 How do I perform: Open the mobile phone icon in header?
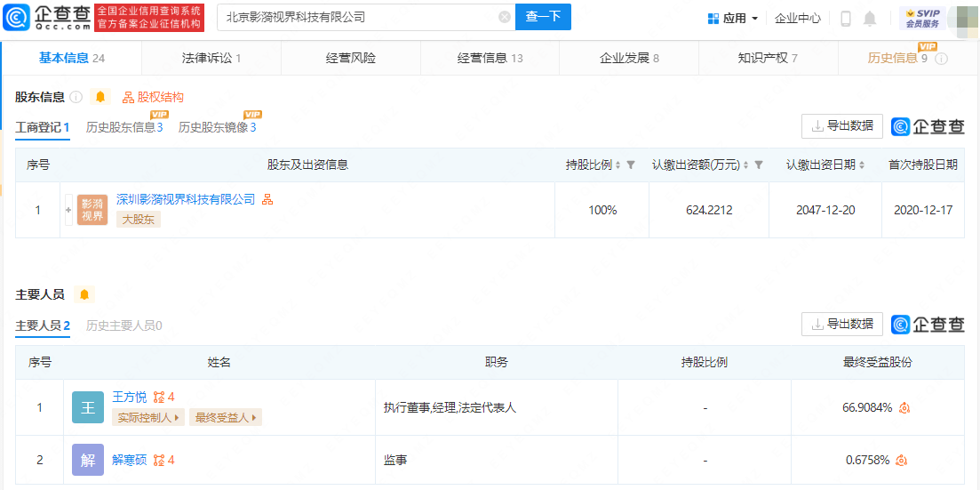(846, 18)
